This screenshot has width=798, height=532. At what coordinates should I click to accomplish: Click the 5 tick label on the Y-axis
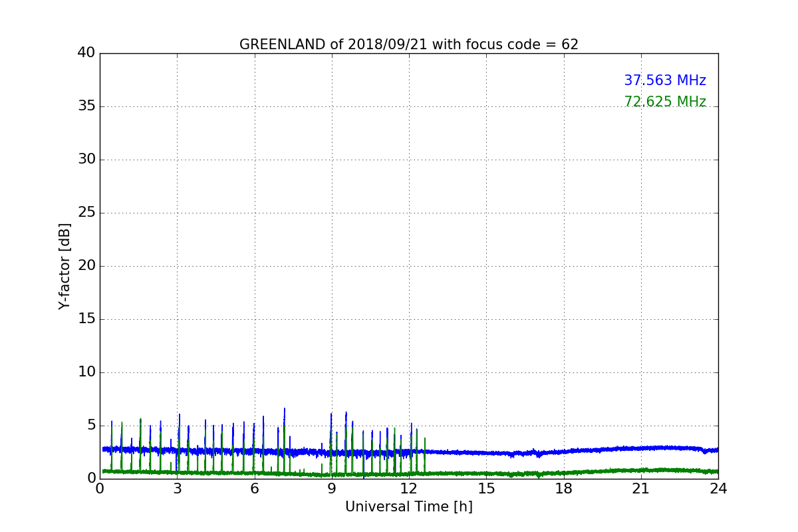coord(91,426)
